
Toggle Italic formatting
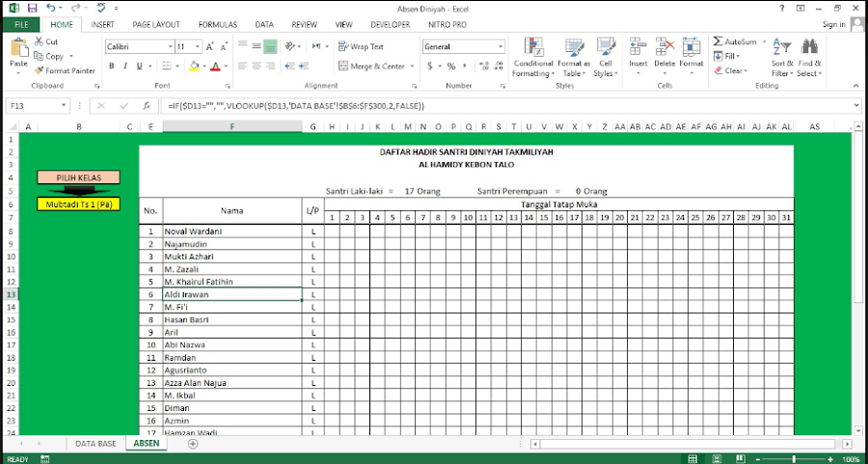click(125, 66)
